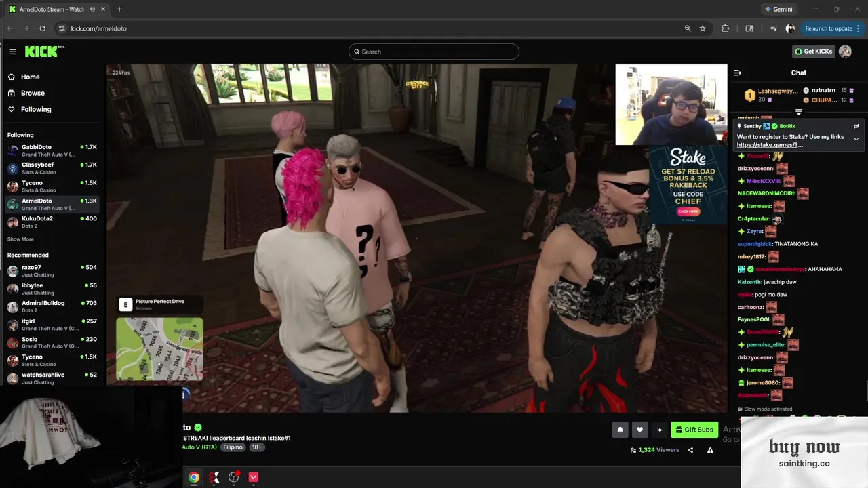The width and height of the screenshot is (868, 488).
Task: Open the Chrome profile avatar
Action: [x=790, y=28]
